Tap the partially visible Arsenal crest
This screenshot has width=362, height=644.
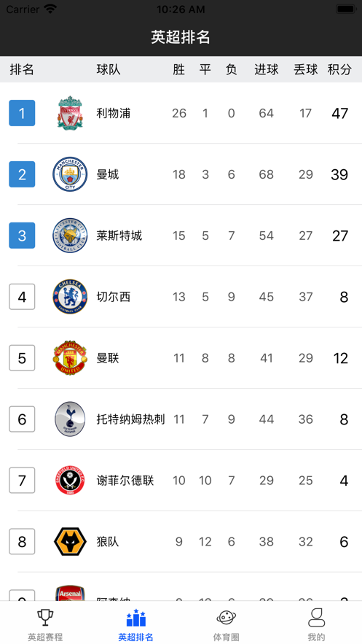tap(70, 593)
